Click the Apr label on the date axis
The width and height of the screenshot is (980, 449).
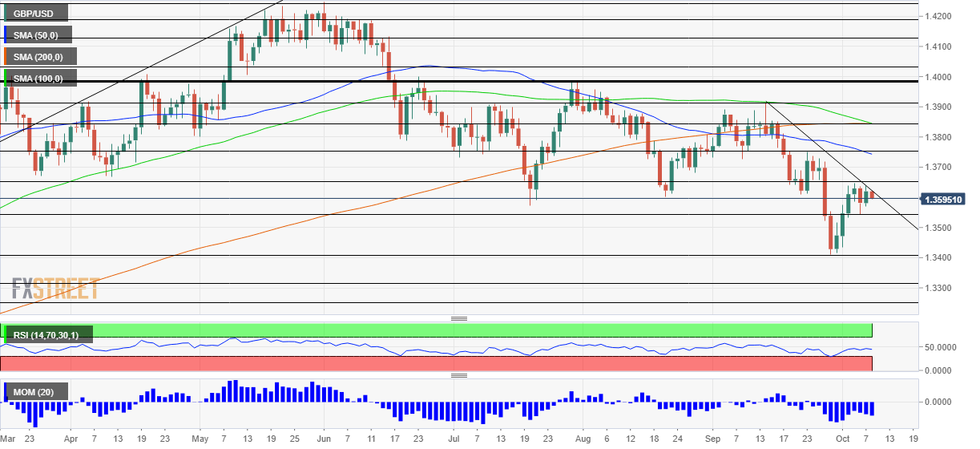click(70, 439)
